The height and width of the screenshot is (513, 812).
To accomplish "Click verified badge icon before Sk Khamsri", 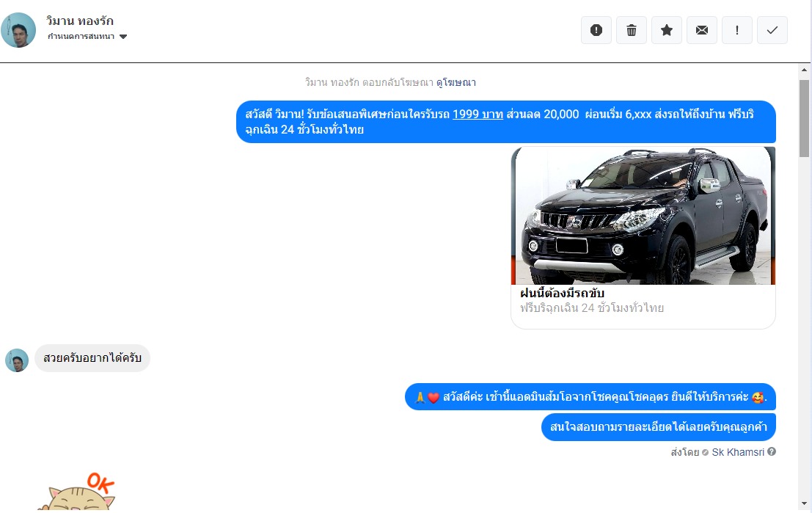I will click(x=706, y=452).
